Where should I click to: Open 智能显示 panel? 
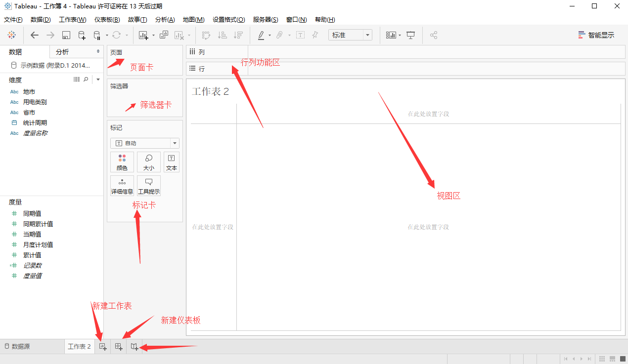click(x=596, y=35)
